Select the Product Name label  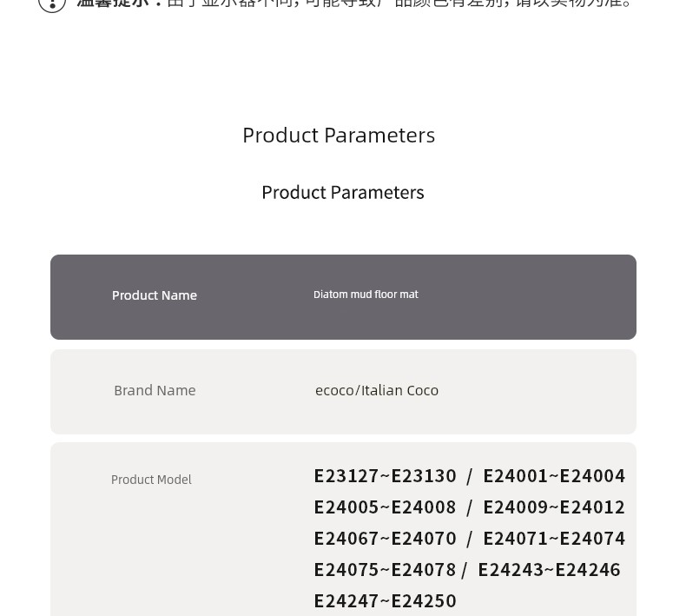tap(155, 295)
